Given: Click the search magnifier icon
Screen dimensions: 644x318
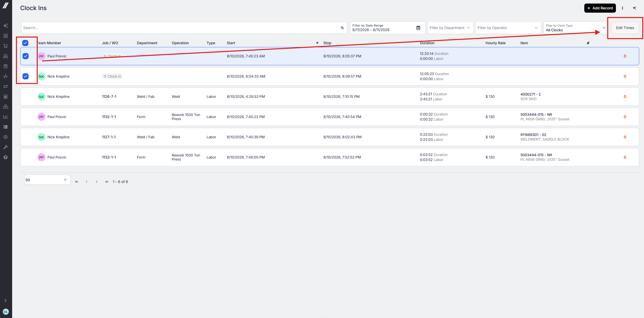Looking at the screenshot, I should tap(342, 28).
